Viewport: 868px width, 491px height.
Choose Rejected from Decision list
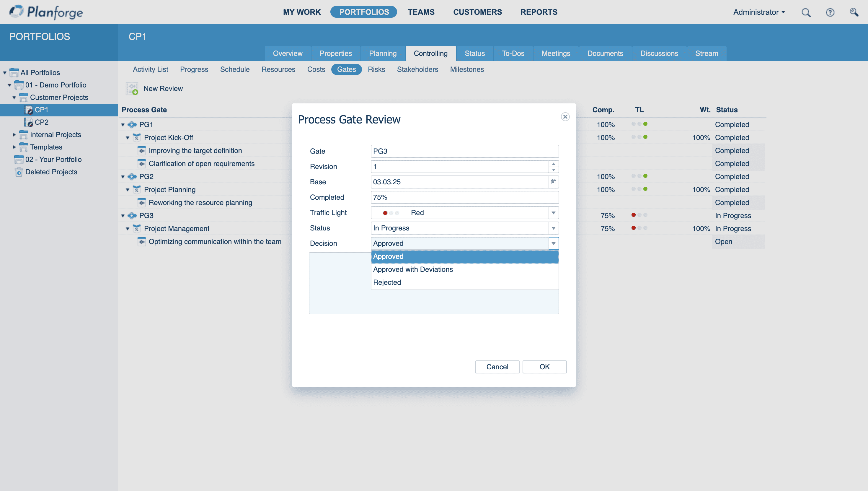coord(387,283)
